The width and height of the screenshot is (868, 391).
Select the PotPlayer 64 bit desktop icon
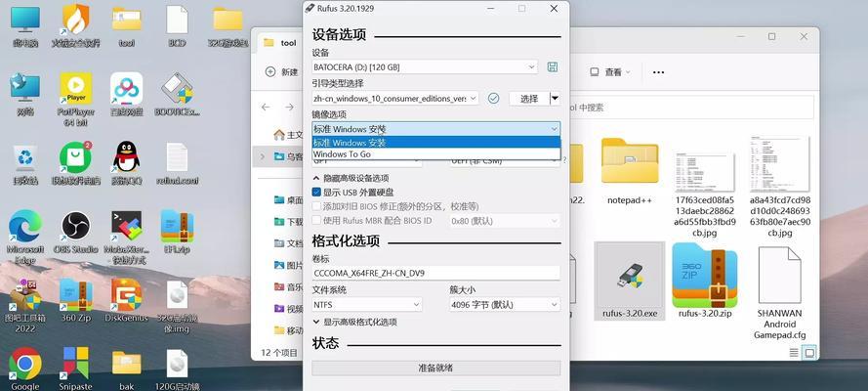click(76, 100)
